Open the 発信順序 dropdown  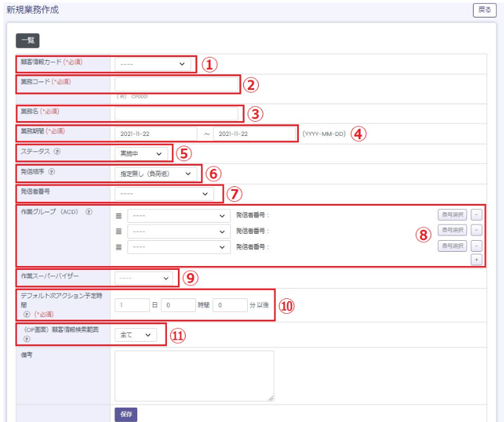tap(155, 173)
